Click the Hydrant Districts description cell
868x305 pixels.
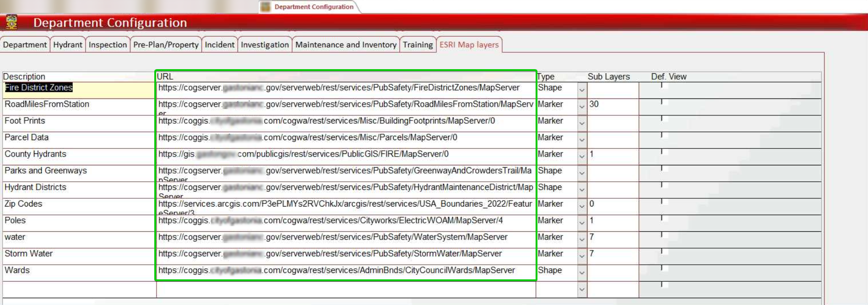pyautogui.click(x=79, y=190)
